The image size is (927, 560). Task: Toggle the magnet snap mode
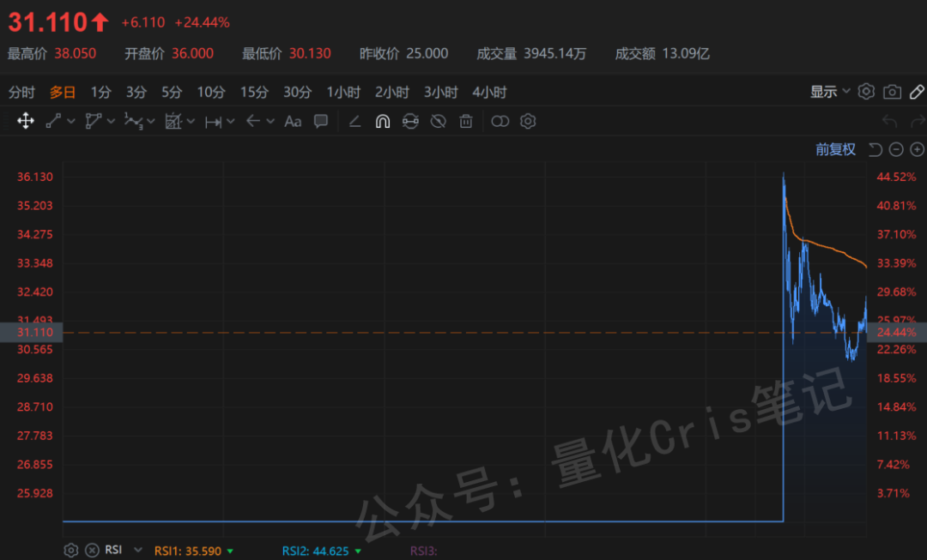coord(383,121)
